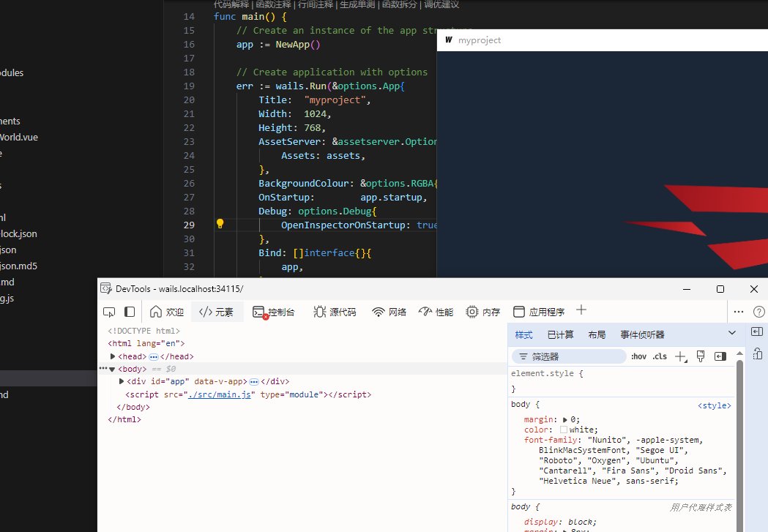The image size is (768, 532).
Task: Add new style rule plus icon
Action: [x=680, y=357]
